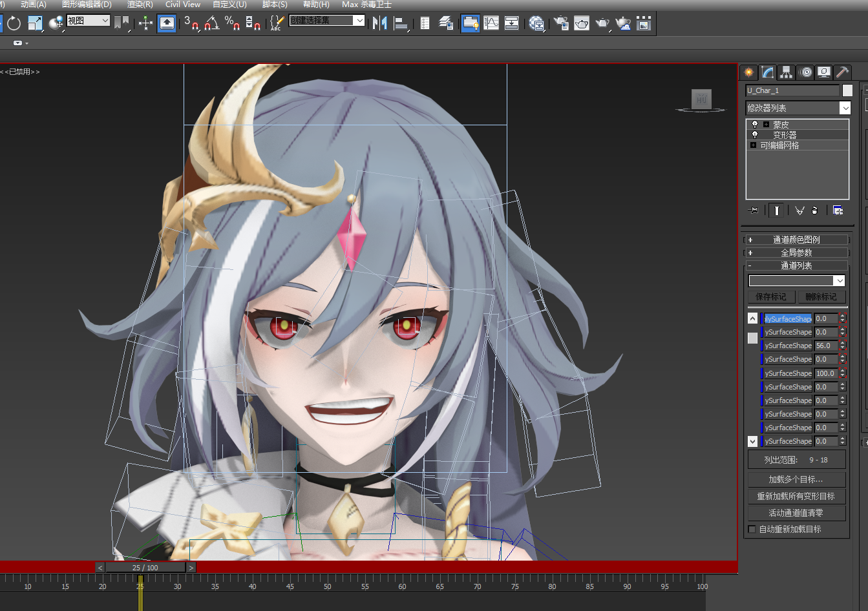Viewport: 868px width, 611px height.
Task: Click the Use Pivot Point Center icon
Action: [x=121, y=24]
